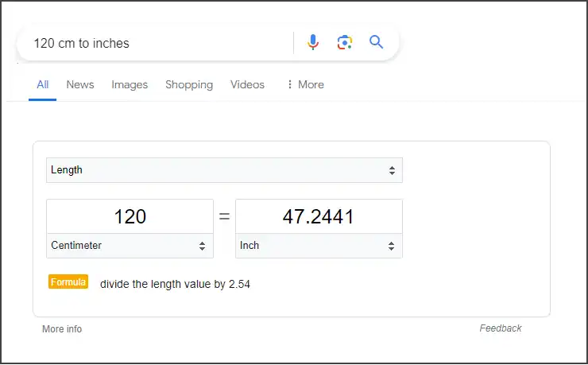
Task: Click the Feedback link
Action: click(501, 328)
